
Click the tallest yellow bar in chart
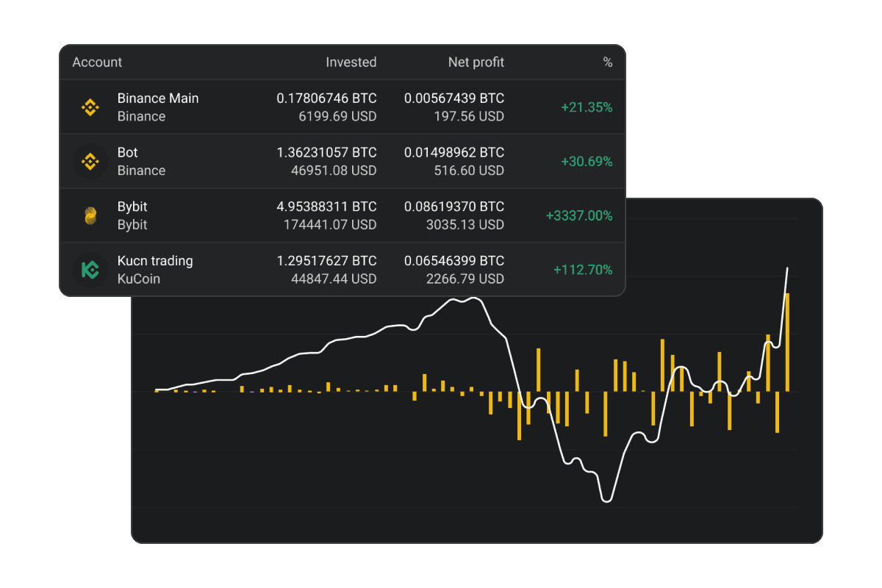[x=787, y=342]
